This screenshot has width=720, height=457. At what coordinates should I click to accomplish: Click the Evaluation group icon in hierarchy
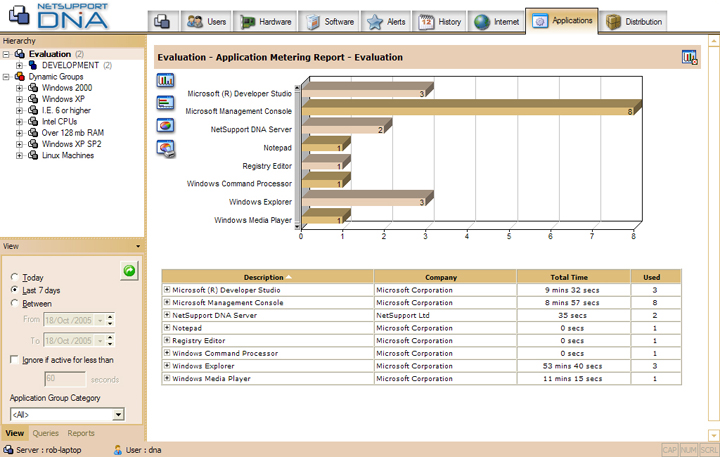click(x=20, y=54)
